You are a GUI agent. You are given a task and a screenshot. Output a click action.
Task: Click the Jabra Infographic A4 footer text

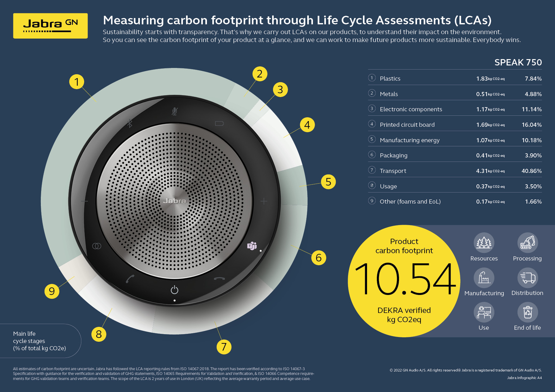(524, 378)
